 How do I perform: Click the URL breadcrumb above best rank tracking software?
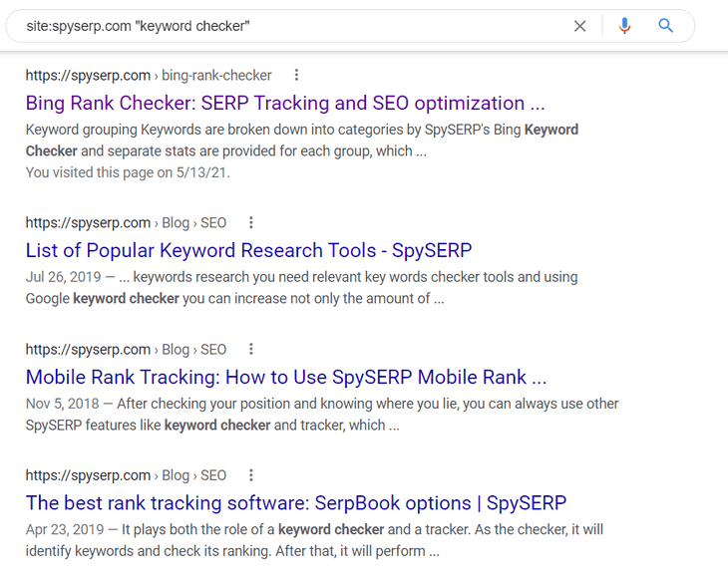coord(126,475)
